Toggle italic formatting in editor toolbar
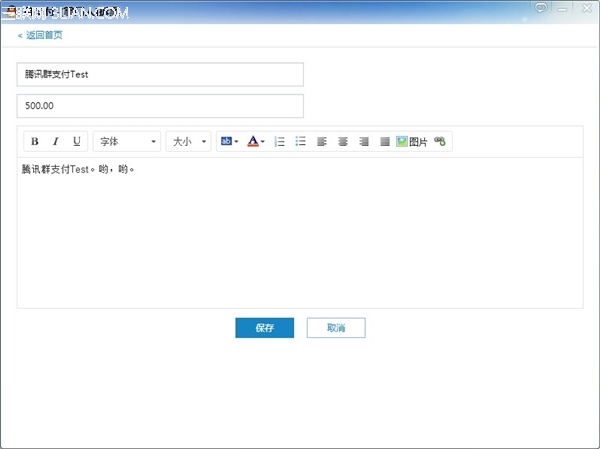Viewport: 600px width, 449px height. click(55, 142)
